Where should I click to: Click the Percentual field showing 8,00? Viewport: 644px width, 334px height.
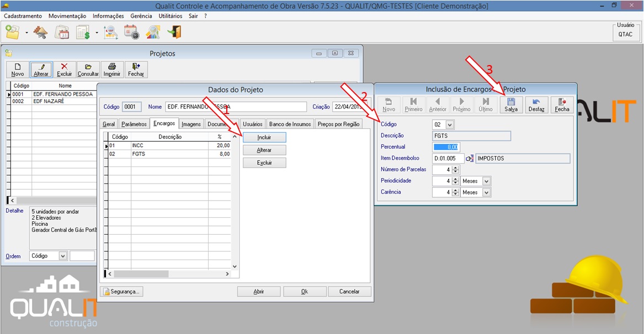[x=446, y=147]
